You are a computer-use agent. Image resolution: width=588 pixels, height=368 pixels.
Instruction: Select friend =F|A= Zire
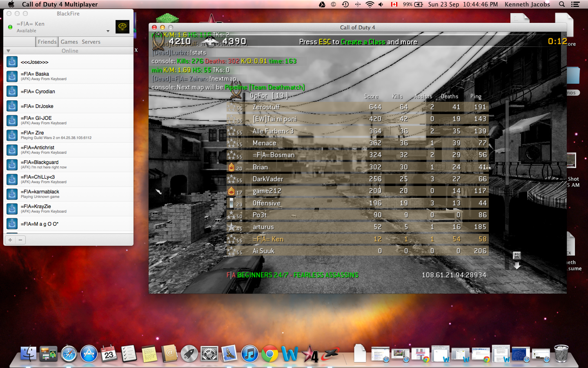pos(69,135)
